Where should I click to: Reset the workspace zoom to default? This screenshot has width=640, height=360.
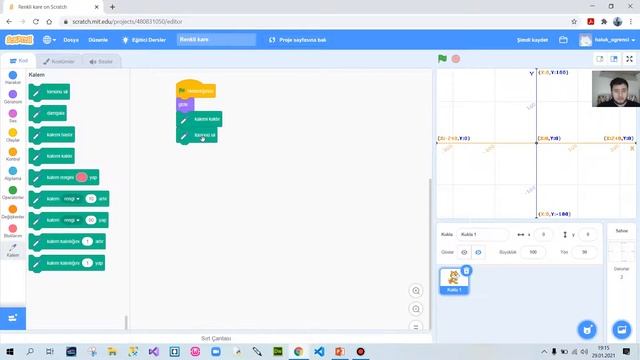click(x=416, y=326)
